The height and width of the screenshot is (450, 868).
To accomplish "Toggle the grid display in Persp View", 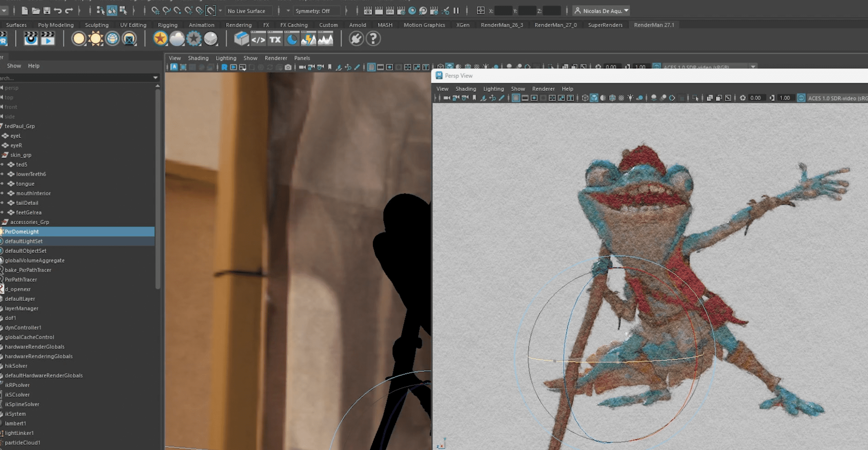I will click(516, 98).
